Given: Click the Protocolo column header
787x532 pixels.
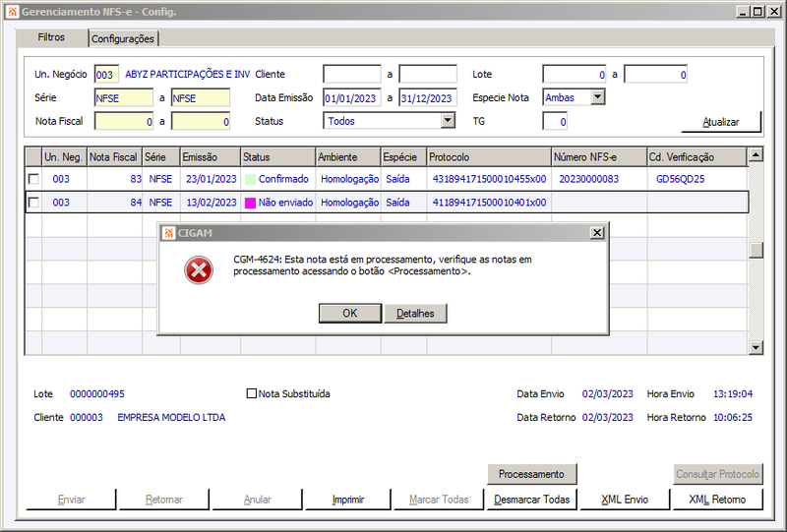Looking at the screenshot, I should [x=489, y=157].
